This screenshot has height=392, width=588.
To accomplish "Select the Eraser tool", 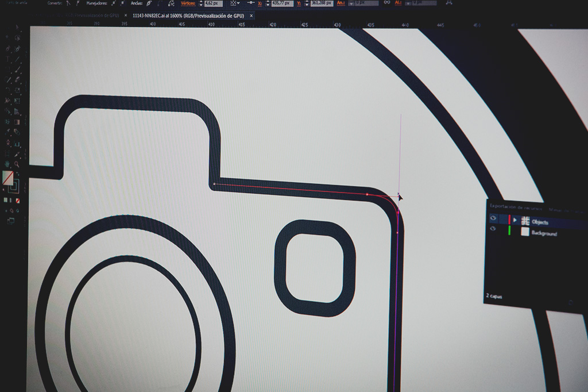I will tap(18, 80).
